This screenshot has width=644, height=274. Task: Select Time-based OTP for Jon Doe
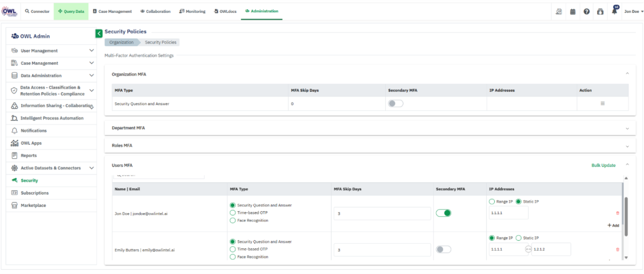tap(232, 212)
